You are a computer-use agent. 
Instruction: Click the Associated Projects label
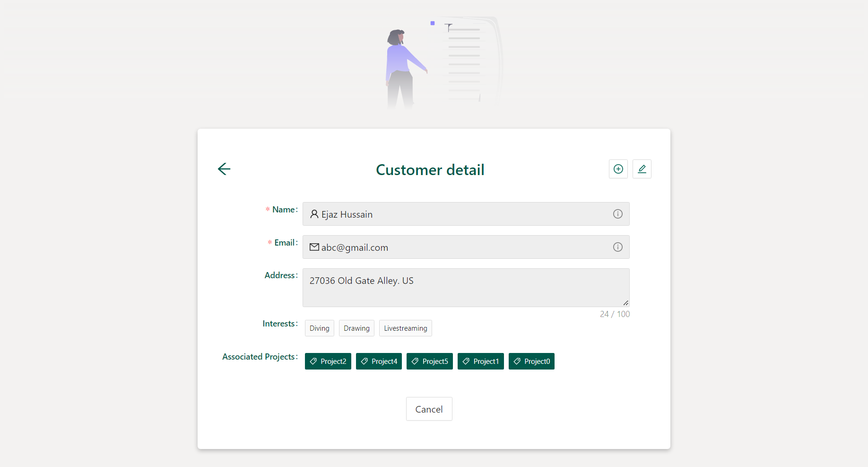[259, 357]
